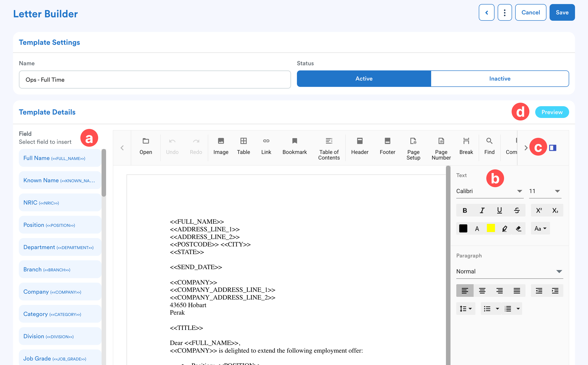Screen dimensions: 588x365
Task: Click the Cancel button
Action: coord(530,12)
